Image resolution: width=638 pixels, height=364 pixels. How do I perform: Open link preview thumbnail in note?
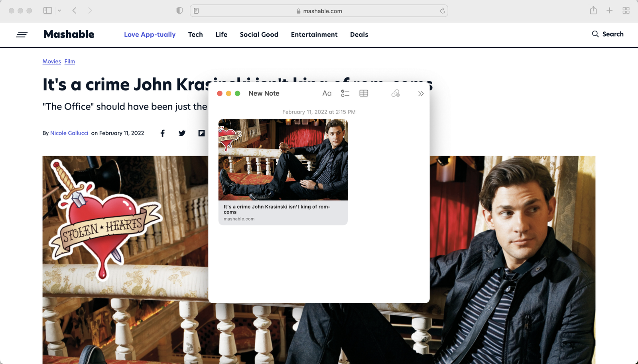click(x=283, y=160)
